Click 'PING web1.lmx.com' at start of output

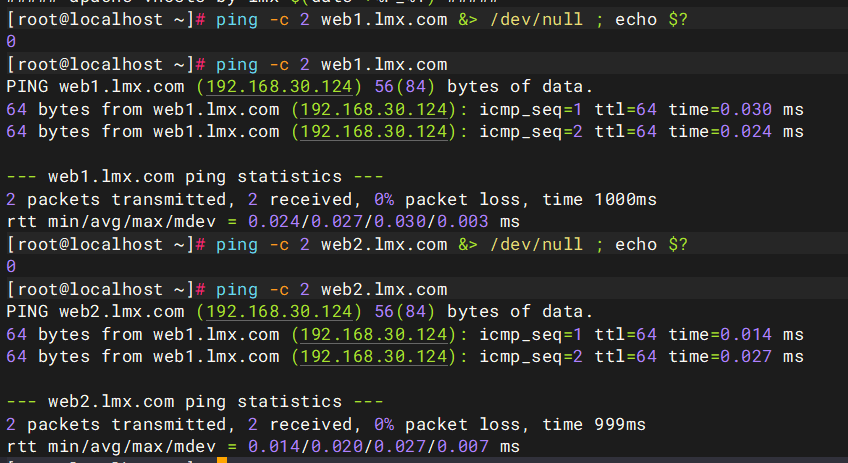[95, 87]
